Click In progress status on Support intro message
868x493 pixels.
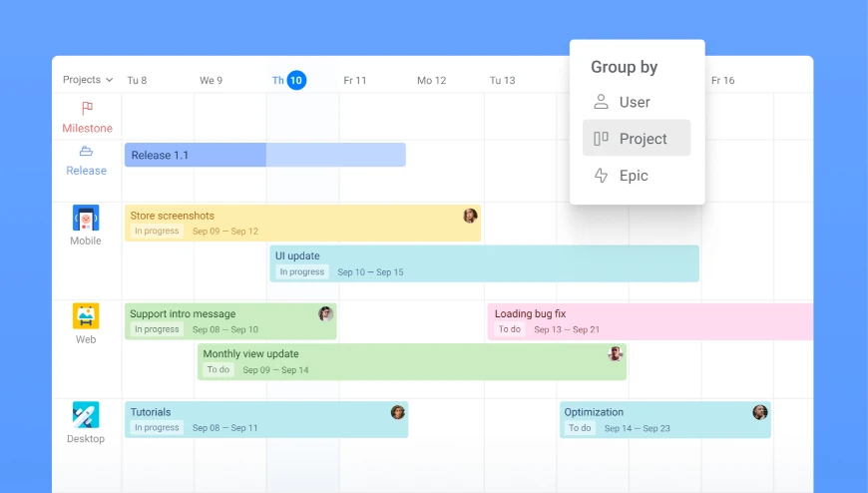(158, 329)
